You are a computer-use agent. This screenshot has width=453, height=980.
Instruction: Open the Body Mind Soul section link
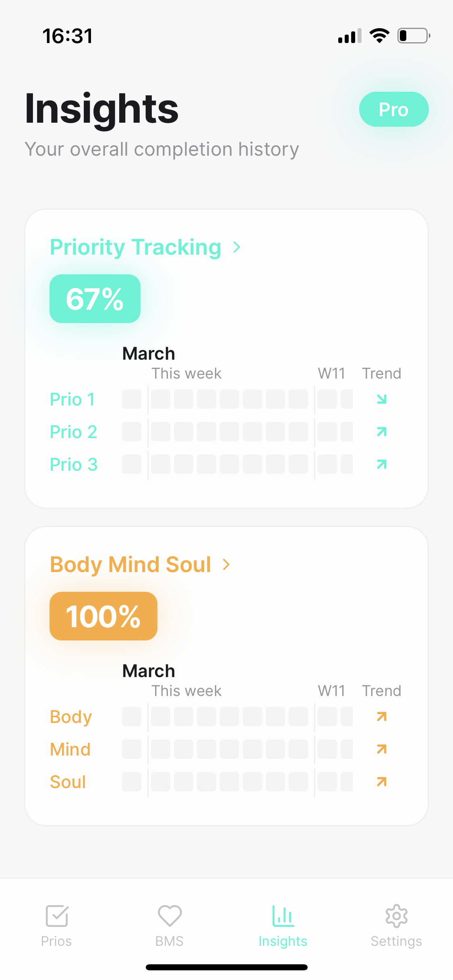(x=130, y=564)
